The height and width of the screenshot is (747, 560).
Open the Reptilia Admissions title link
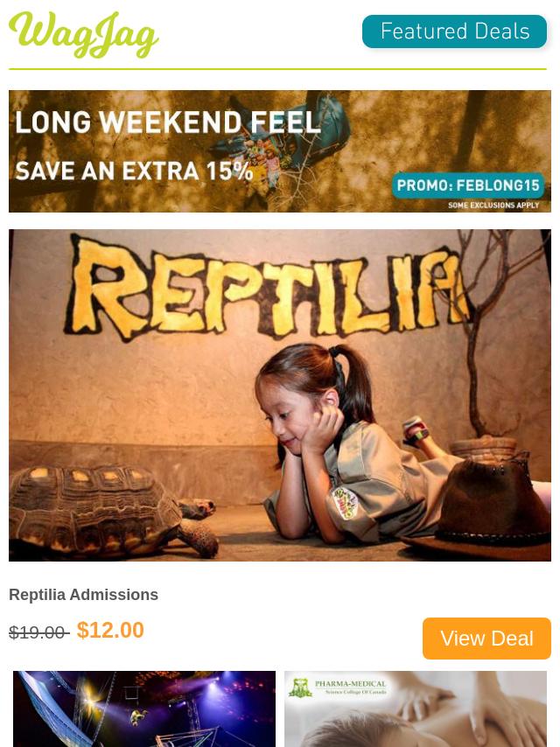coord(83,595)
